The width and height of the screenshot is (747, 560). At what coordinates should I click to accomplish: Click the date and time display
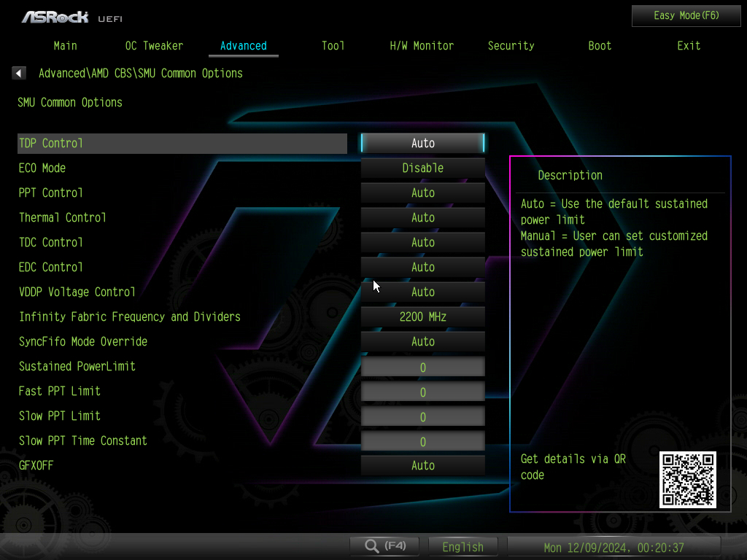click(614, 547)
